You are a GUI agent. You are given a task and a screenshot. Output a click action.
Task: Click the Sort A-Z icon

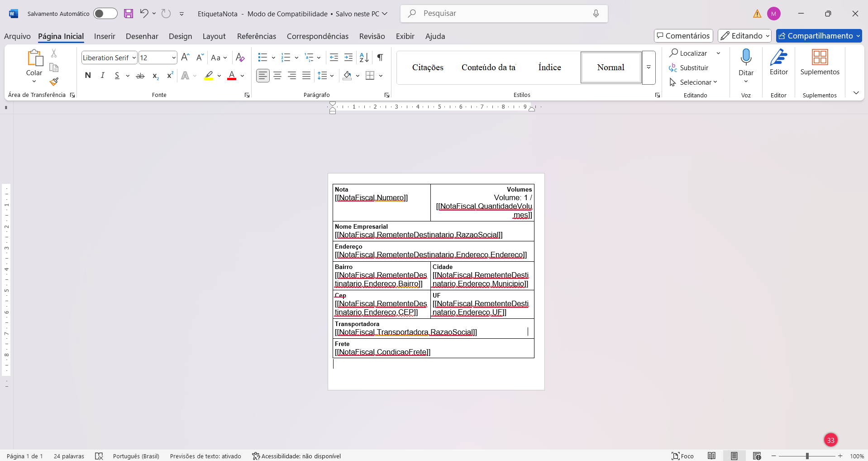point(364,58)
